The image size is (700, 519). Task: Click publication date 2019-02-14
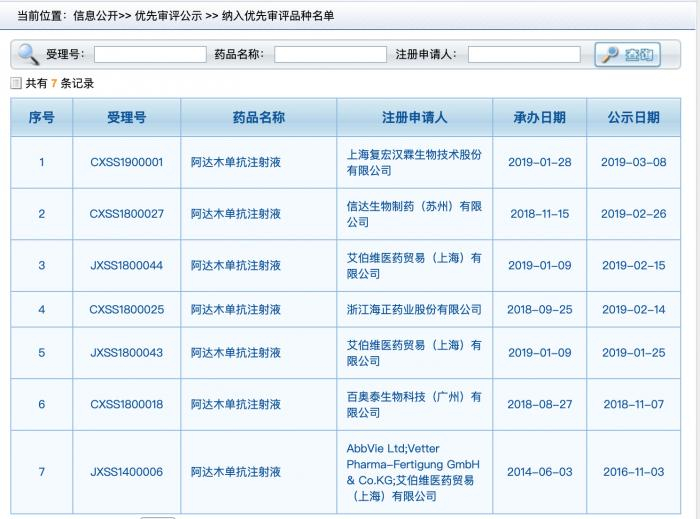tap(633, 309)
